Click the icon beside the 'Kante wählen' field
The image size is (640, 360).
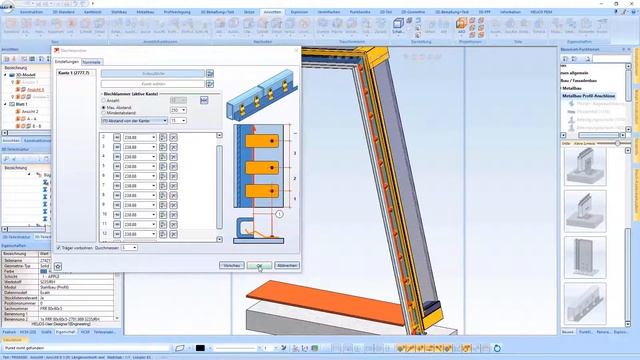point(210,84)
